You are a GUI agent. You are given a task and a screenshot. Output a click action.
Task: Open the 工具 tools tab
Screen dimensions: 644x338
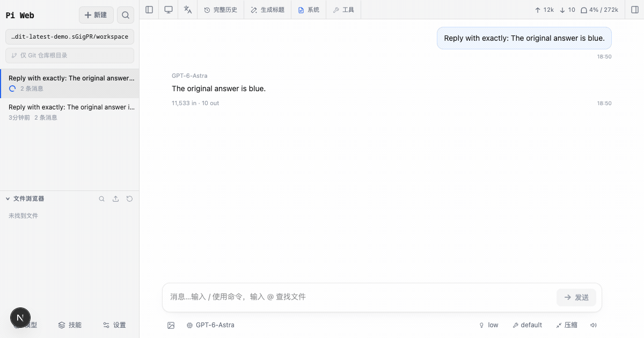pos(343,10)
